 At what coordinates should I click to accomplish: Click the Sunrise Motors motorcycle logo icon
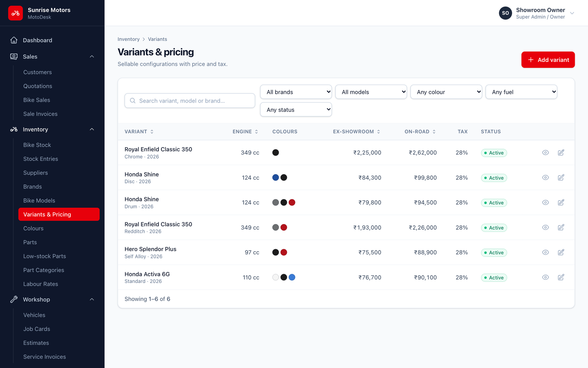point(15,13)
